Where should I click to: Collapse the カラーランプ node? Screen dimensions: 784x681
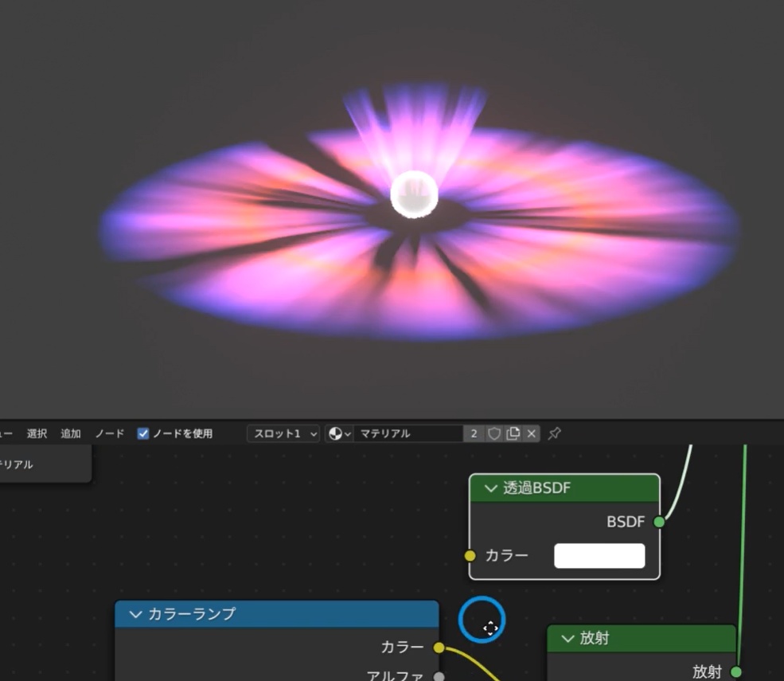(x=135, y=614)
